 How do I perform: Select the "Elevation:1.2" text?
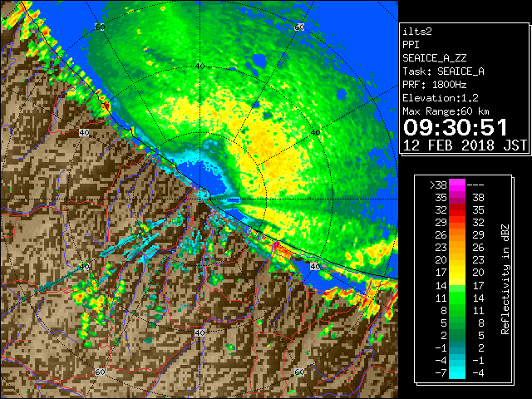441,98
